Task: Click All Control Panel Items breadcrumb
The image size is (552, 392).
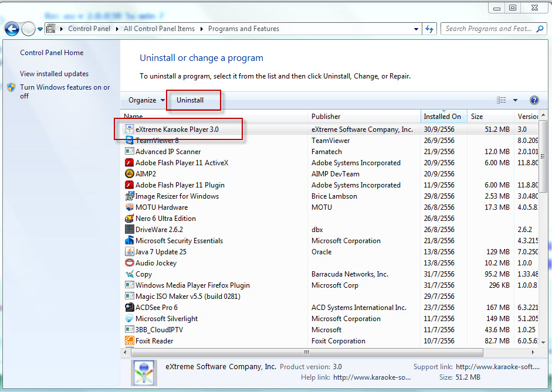Action: pos(159,29)
